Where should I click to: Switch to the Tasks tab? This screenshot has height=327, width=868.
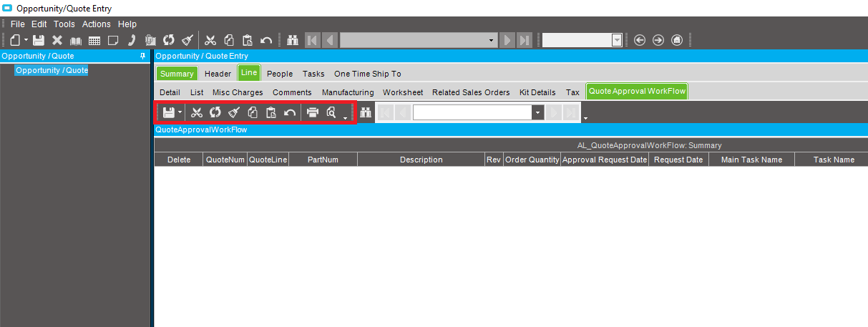(x=313, y=74)
